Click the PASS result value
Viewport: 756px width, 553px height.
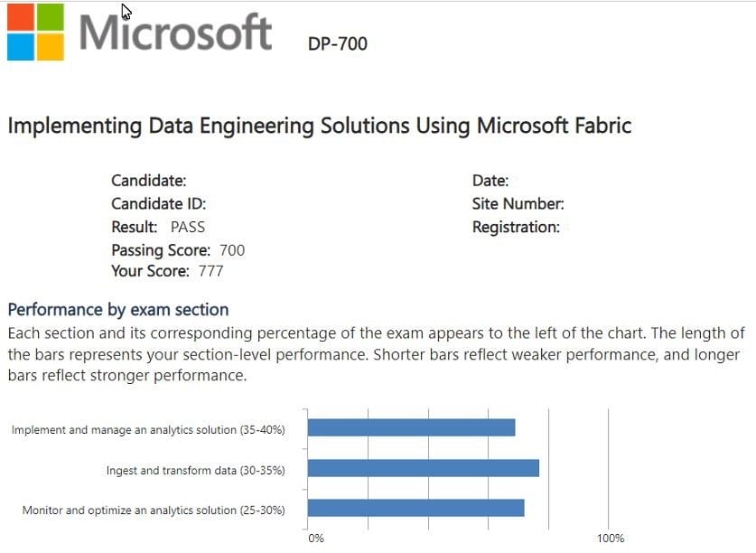tap(188, 227)
